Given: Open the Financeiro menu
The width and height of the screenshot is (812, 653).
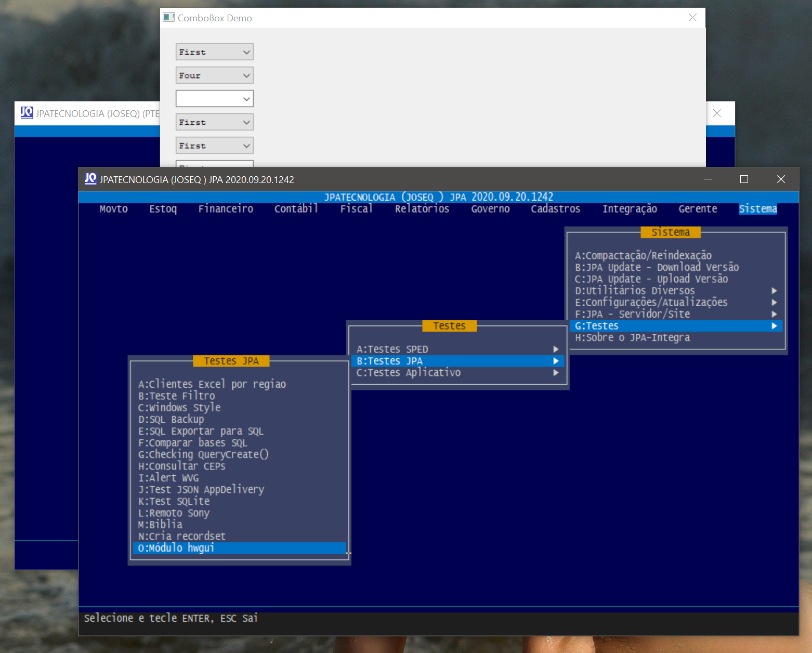Looking at the screenshot, I should click(x=226, y=209).
